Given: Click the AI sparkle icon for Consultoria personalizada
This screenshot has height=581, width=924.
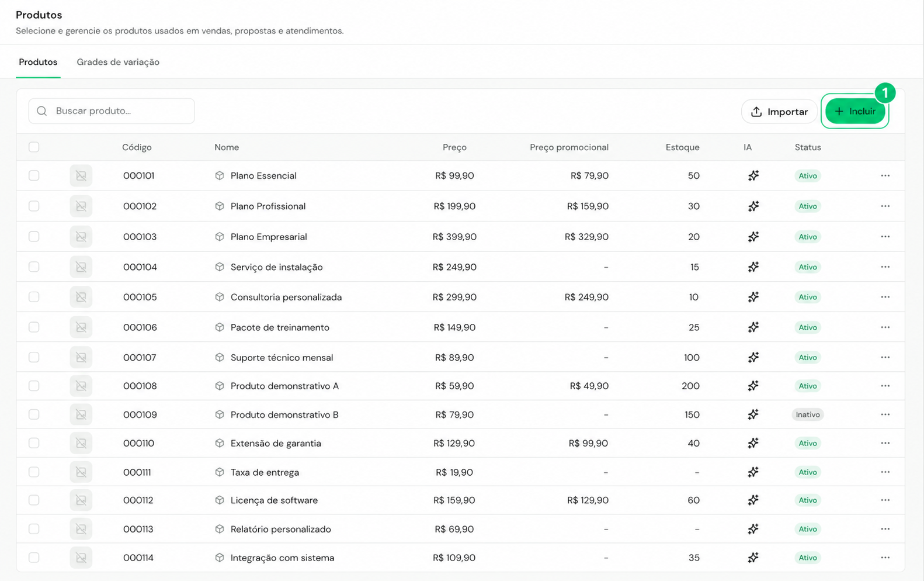Looking at the screenshot, I should 753,297.
